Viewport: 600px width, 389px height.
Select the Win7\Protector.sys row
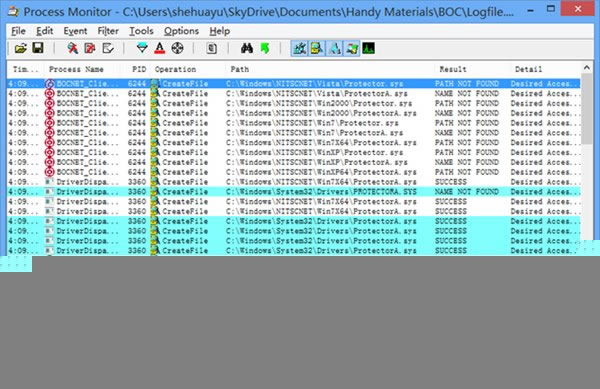tap(294, 123)
